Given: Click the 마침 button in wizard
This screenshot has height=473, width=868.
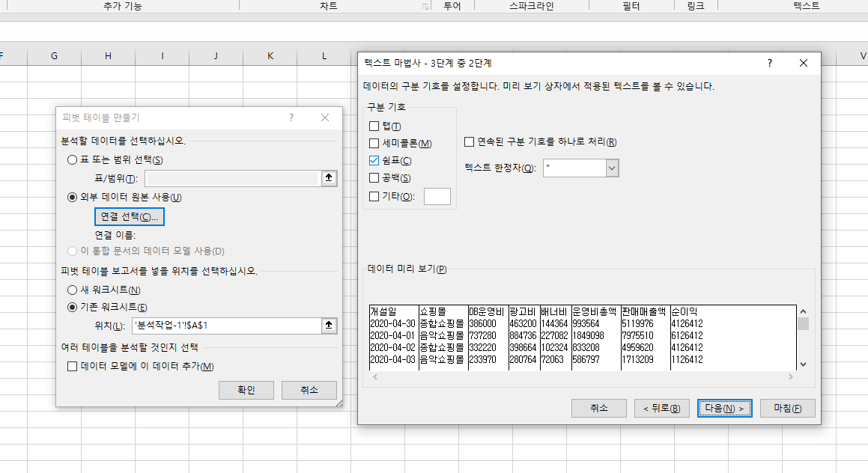Looking at the screenshot, I should 787,408.
